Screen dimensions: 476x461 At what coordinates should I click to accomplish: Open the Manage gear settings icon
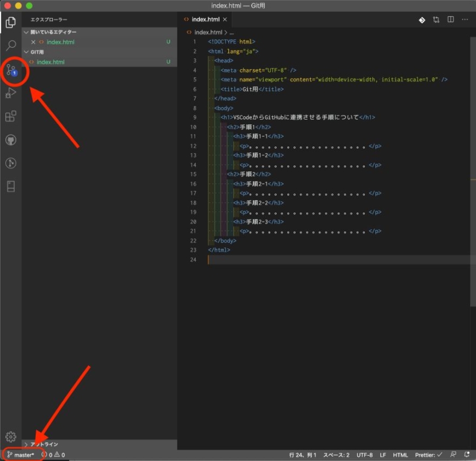[x=11, y=437]
